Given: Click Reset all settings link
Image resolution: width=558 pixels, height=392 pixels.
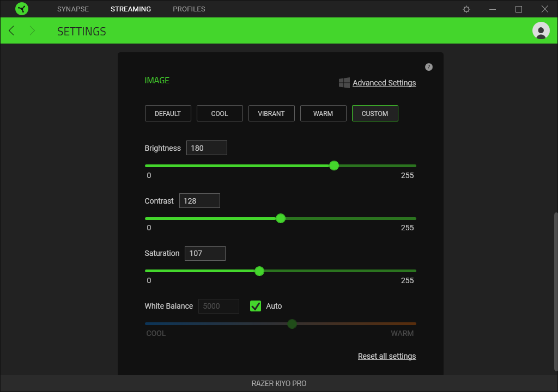Looking at the screenshot, I should (387, 356).
